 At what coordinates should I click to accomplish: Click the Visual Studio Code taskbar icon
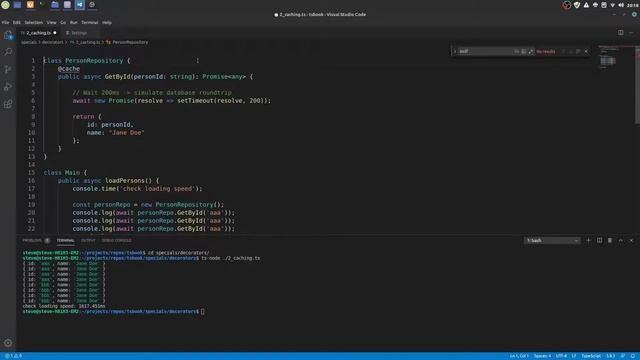click(x=80, y=5)
